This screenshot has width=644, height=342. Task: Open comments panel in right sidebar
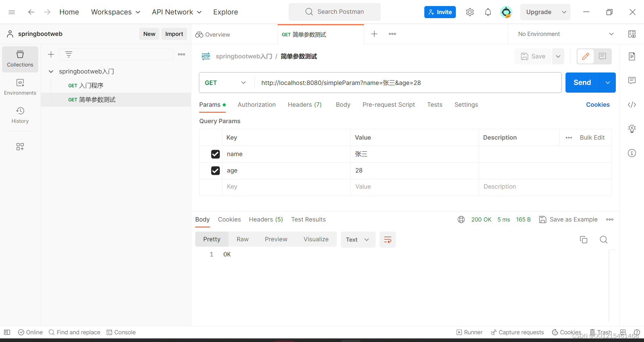(x=632, y=81)
